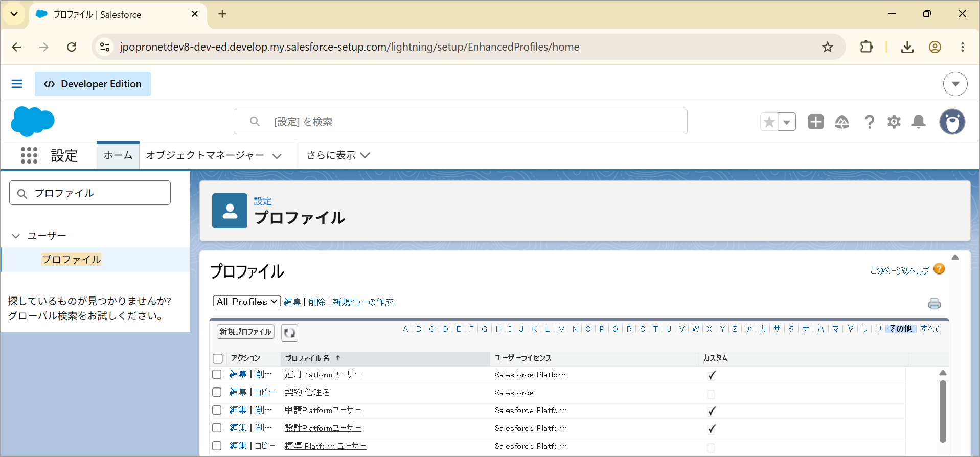Select プロファイル in the setup sidebar
Viewport: 980px width, 457px height.
(x=72, y=259)
